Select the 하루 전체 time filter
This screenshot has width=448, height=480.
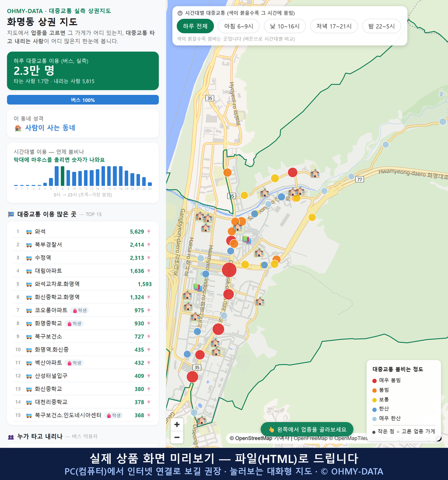(195, 26)
